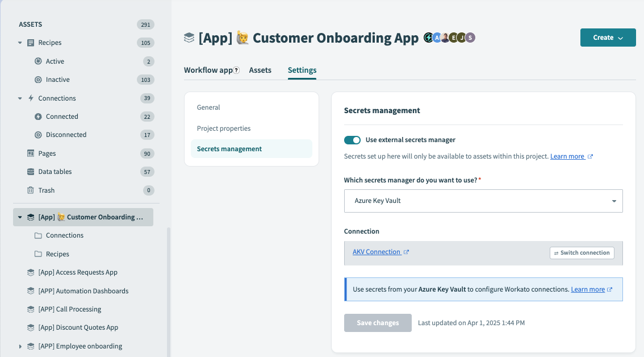Click the Recipes list icon in sidebar
This screenshot has height=357, width=644.
31,43
